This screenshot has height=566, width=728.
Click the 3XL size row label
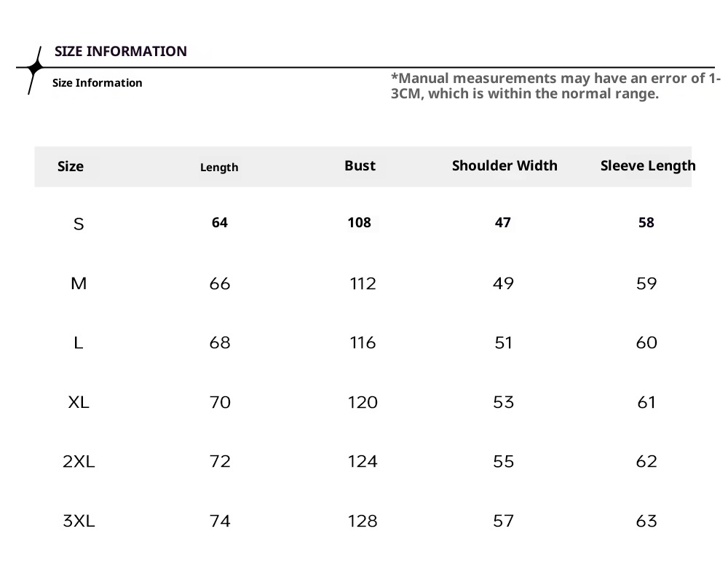click(x=79, y=521)
